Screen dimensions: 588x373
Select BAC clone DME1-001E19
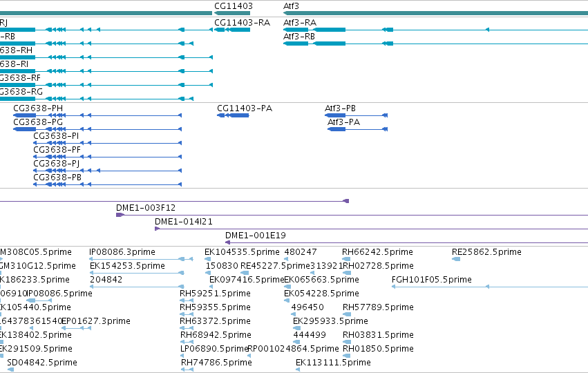[x=406, y=242]
